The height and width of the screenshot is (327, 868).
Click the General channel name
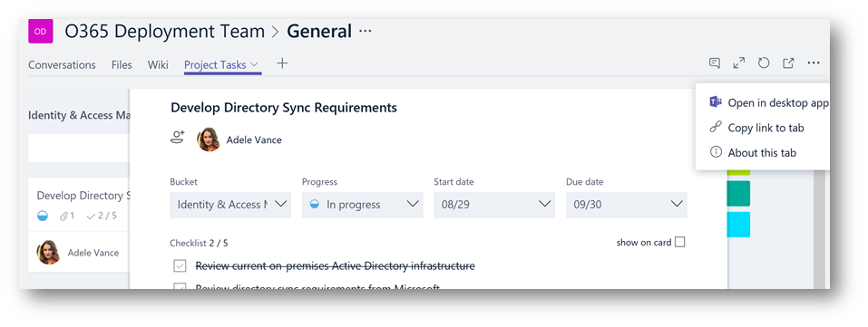click(x=319, y=32)
